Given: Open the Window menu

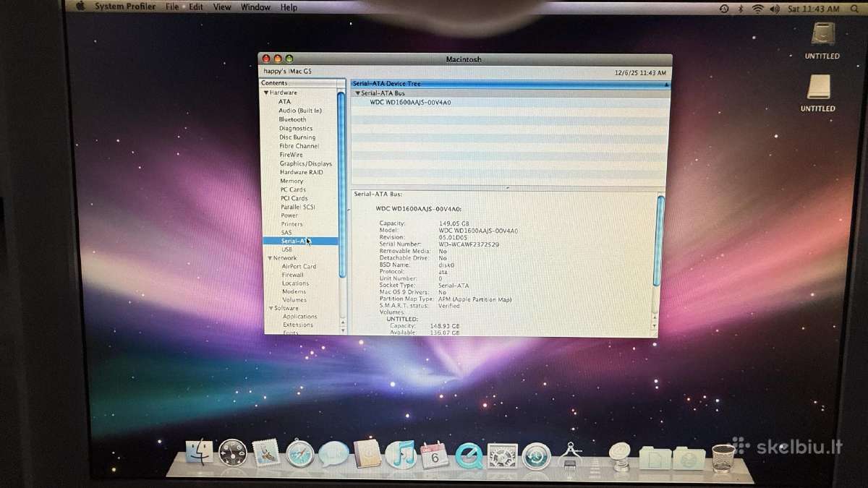Looking at the screenshot, I should 255,7.
